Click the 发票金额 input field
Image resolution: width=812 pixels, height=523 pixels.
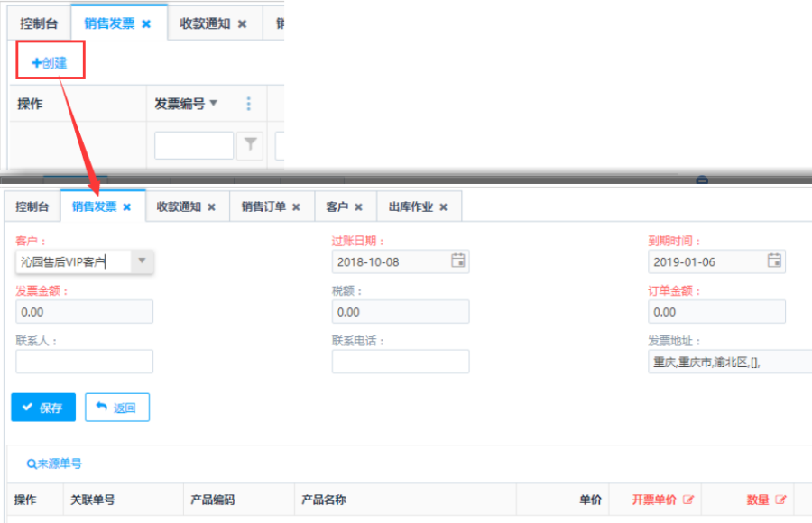84,312
